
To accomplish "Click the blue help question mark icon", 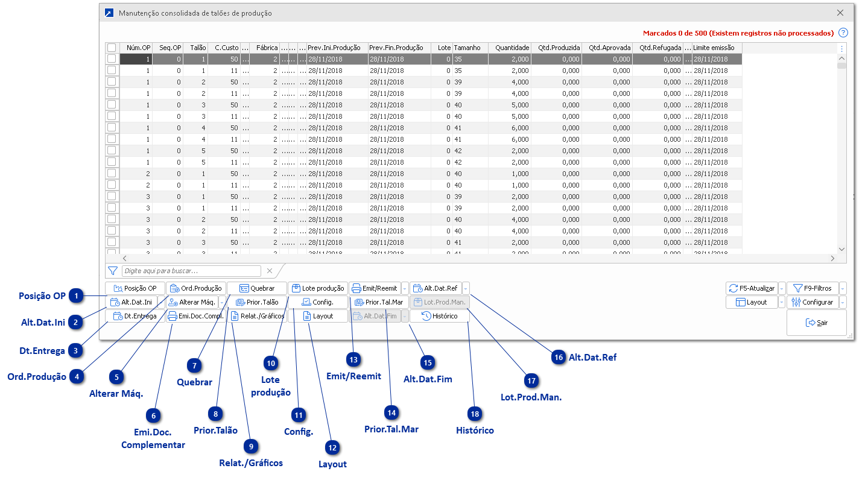I will (x=843, y=33).
